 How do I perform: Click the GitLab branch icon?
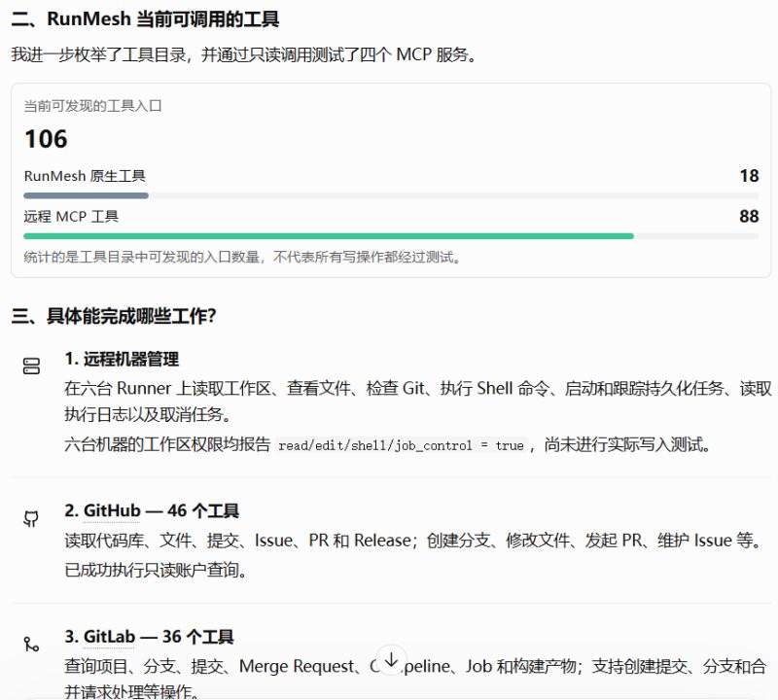31,644
